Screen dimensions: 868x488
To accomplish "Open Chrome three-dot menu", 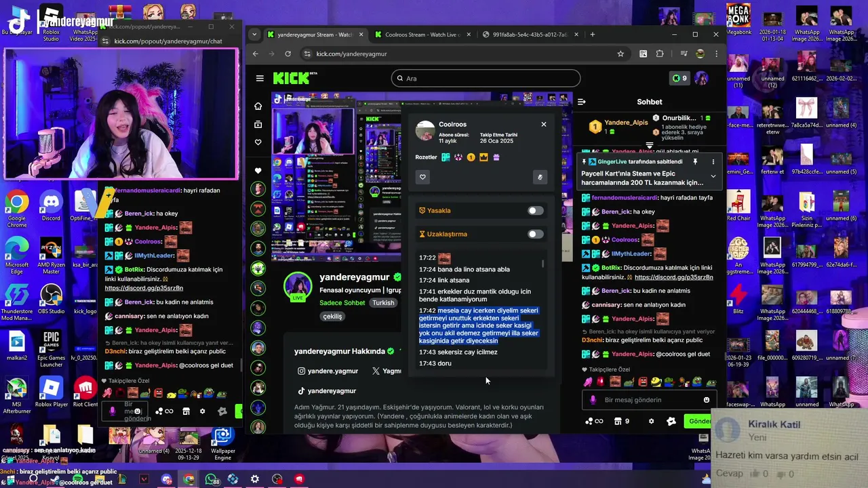I will (x=716, y=54).
